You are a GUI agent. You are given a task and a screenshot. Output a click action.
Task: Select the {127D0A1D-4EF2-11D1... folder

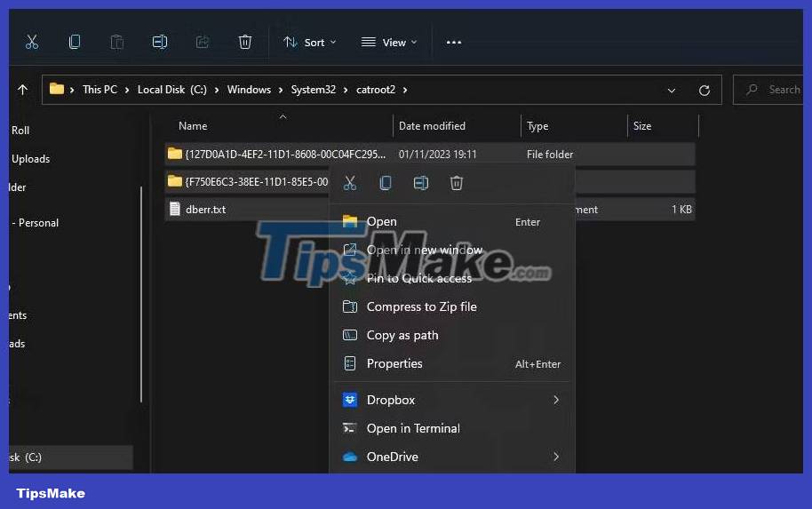[x=430, y=155]
